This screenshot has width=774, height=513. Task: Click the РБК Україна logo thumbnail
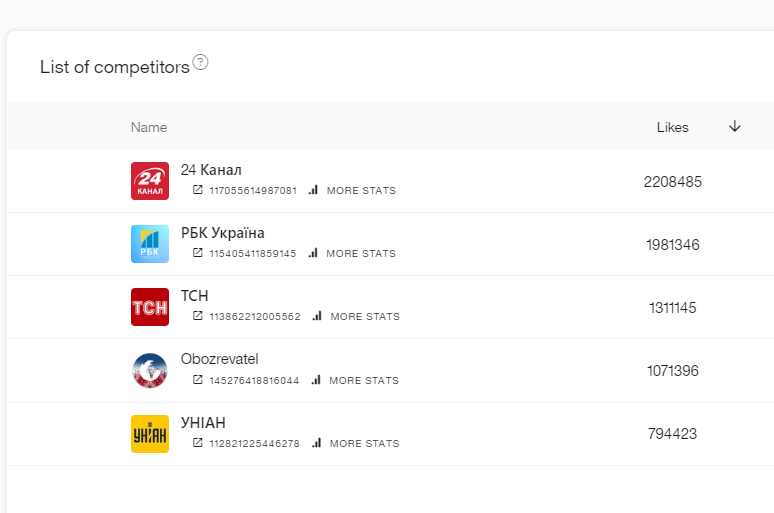(150, 244)
